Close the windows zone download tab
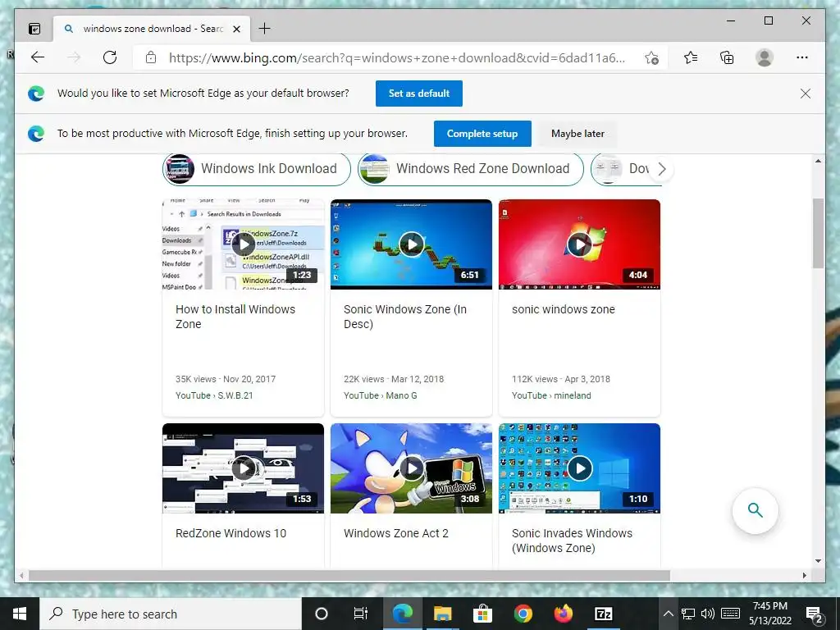 (237, 29)
